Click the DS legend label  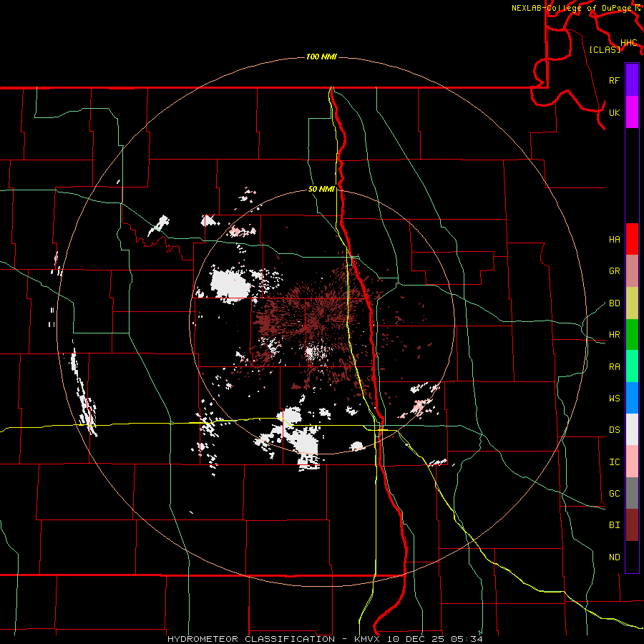coord(614,430)
